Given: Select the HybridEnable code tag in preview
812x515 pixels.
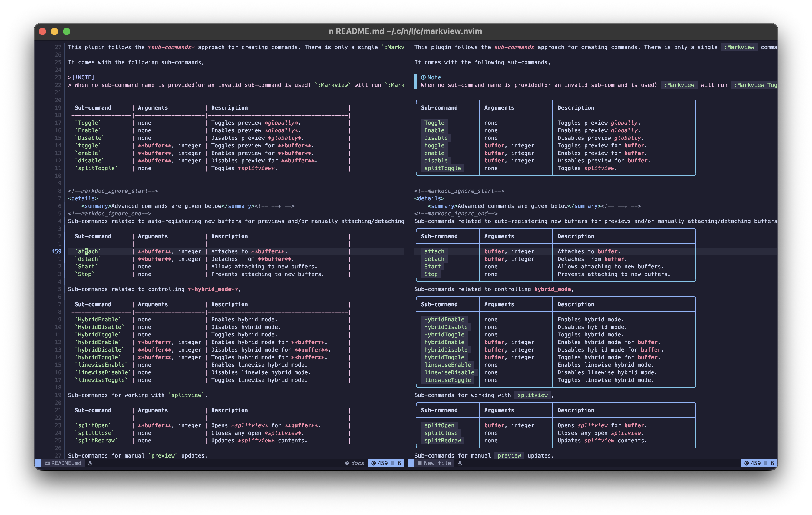Looking at the screenshot, I should 444,319.
